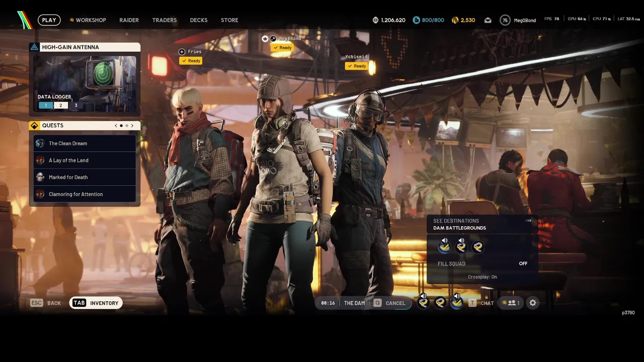This screenshot has width=644, height=362.
Task: Click Marked for Death trader portrait icon
Action: tap(40, 177)
